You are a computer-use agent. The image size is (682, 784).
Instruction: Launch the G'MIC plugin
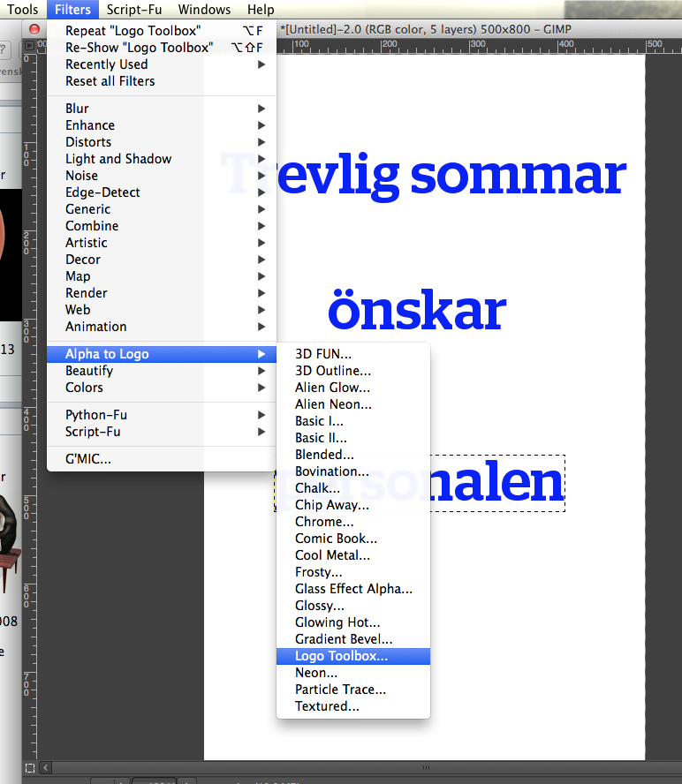point(162,459)
